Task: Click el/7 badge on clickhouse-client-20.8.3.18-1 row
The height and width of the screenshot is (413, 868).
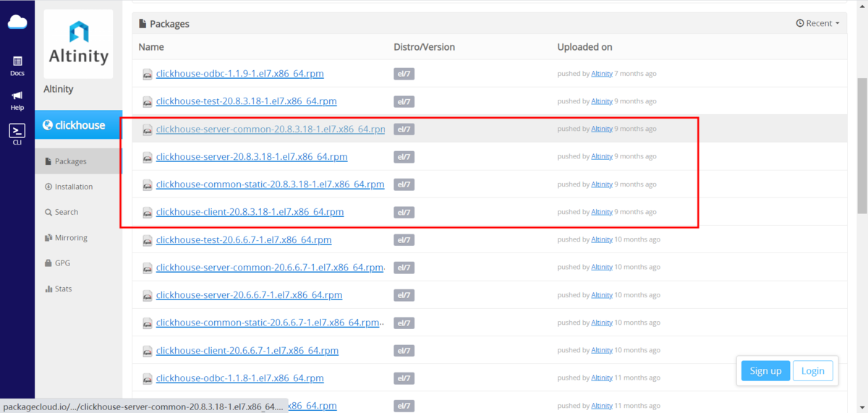Action: [x=404, y=212]
